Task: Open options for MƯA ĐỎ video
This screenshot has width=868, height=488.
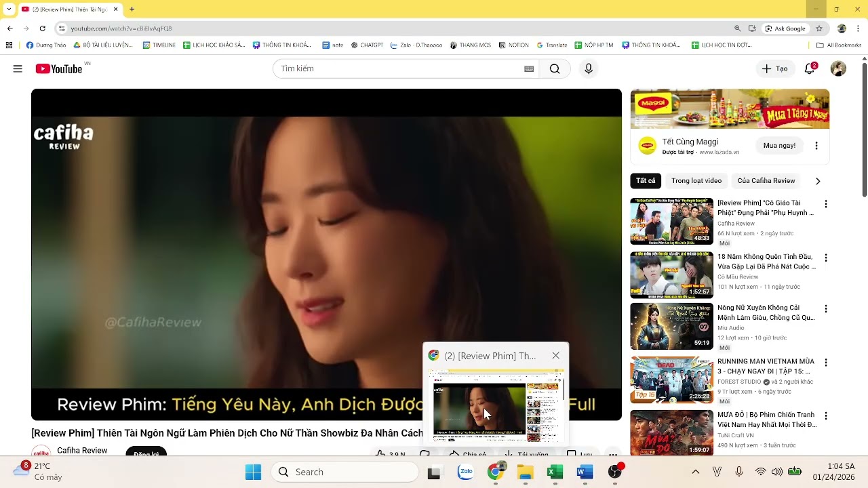Action: [x=826, y=415]
